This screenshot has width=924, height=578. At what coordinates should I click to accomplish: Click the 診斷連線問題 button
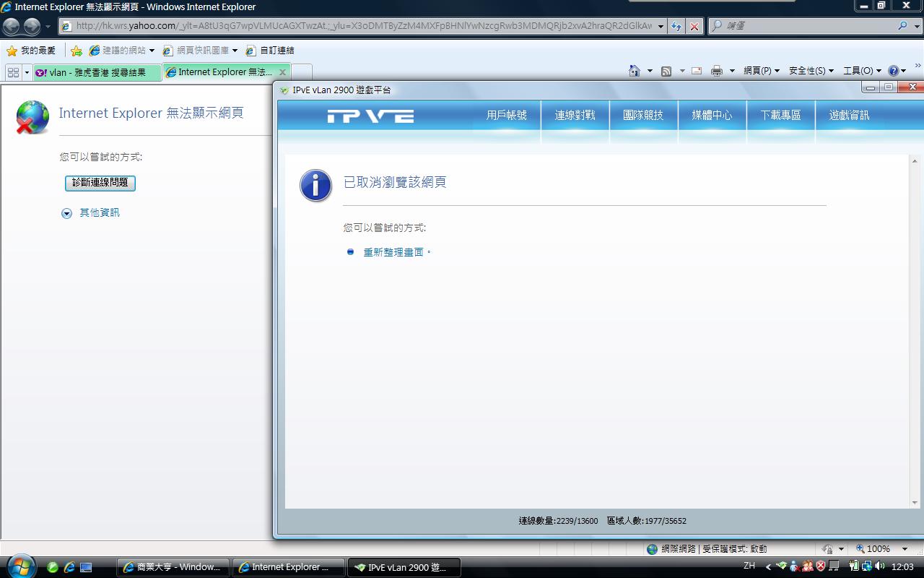[x=100, y=183]
